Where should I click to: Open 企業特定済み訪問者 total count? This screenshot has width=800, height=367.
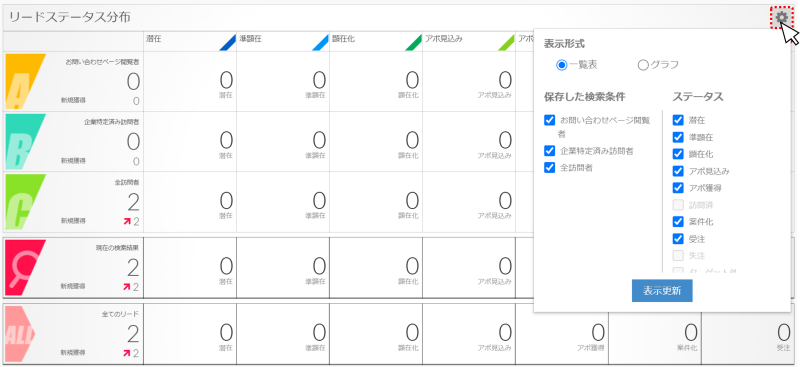click(133, 141)
